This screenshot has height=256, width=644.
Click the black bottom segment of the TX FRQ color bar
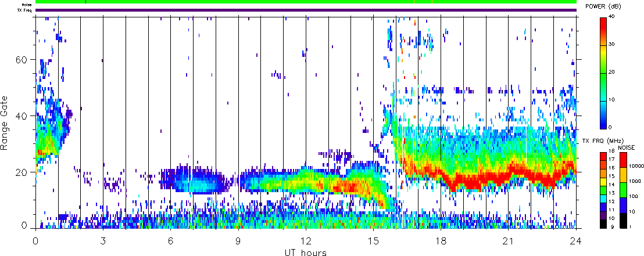(x=603, y=225)
